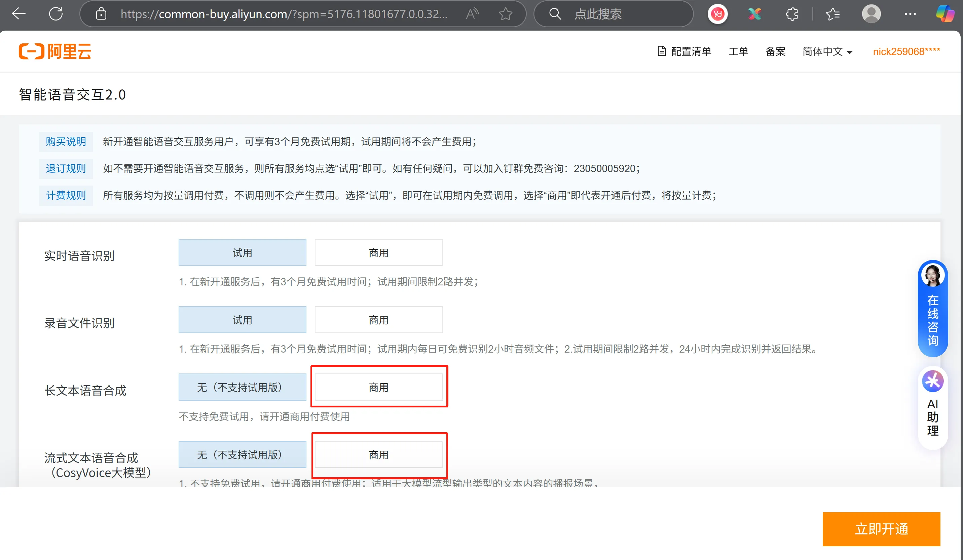963x560 pixels.
Task: Open 在线咨询 customer service widget
Action: 933,309
